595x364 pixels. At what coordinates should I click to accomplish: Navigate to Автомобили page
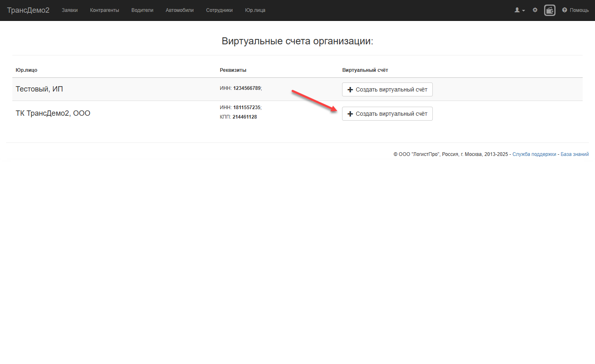[x=180, y=10]
